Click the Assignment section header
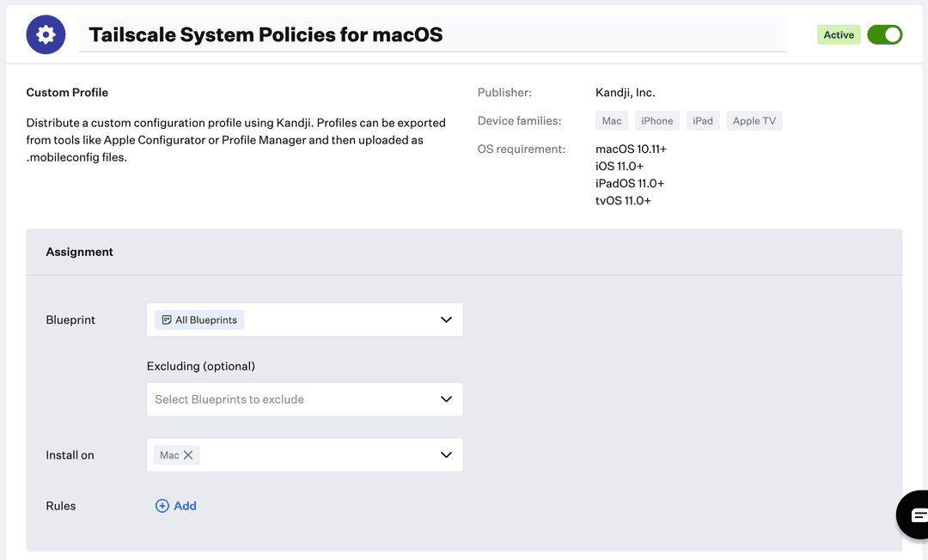Viewport: 928px width, 560px height. (x=80, y=252)
